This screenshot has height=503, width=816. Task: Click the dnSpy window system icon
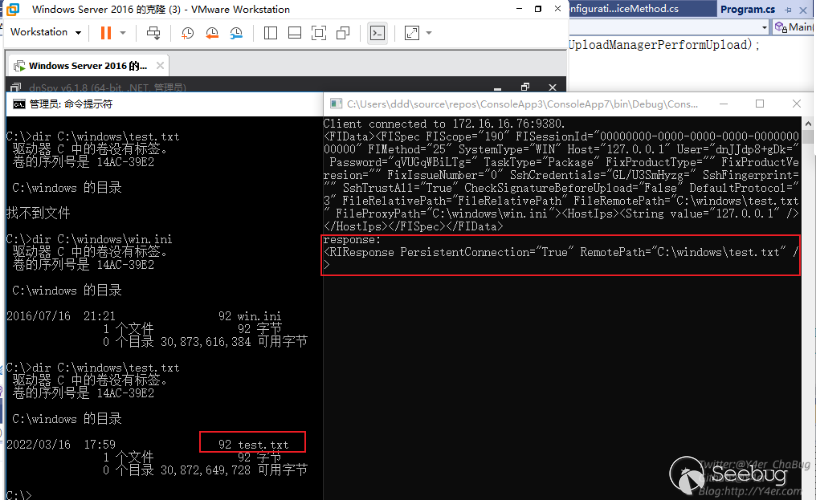[16, 87]
